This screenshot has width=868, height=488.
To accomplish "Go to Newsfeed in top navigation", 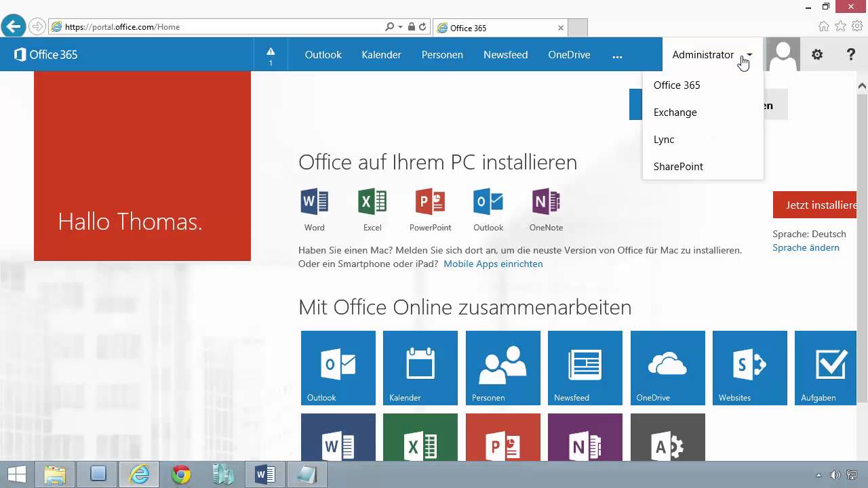I will point(505,55).
